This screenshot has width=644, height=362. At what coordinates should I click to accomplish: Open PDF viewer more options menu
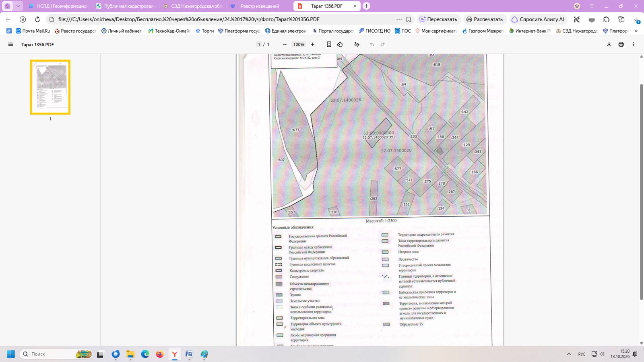click(633, 45)
